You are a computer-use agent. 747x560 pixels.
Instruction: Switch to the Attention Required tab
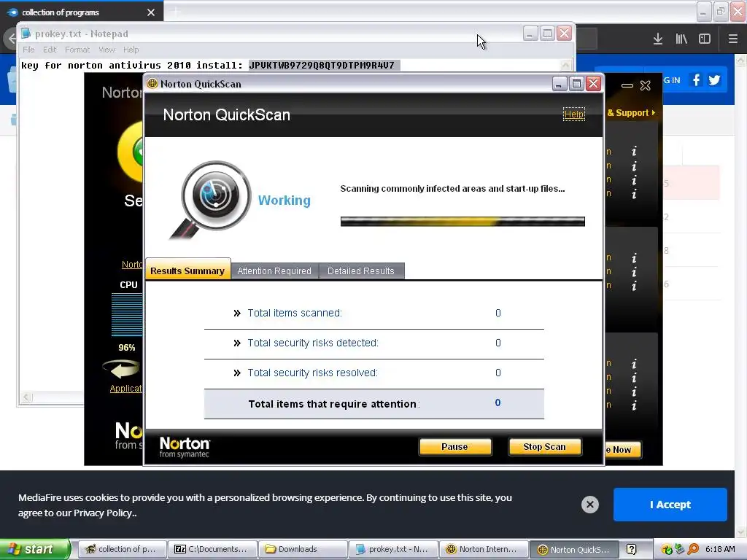click(274, 271)
